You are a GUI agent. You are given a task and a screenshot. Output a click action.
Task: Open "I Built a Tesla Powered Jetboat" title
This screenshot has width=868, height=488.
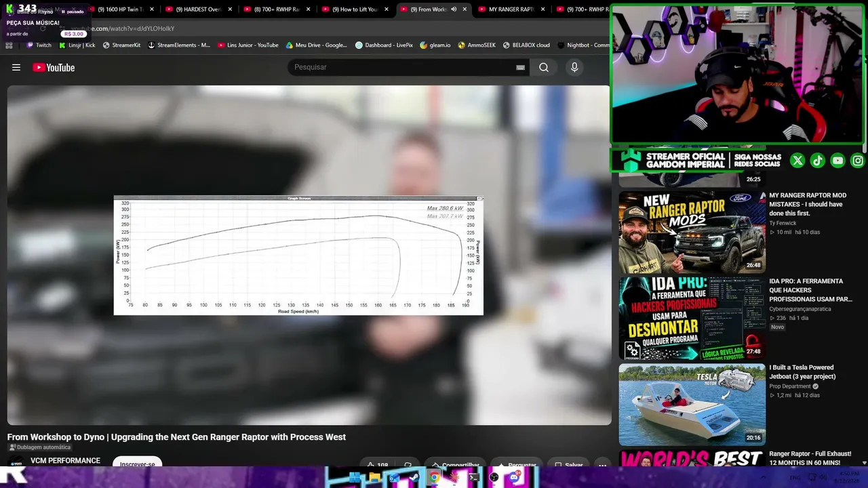click(x=802, y=372)
